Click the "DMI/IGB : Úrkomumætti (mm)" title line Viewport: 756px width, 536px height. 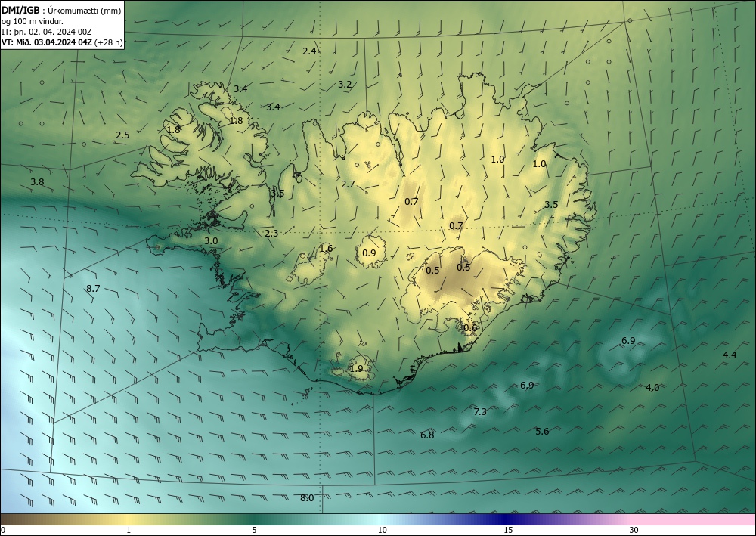pyautogui.click(x=61, y=10)
